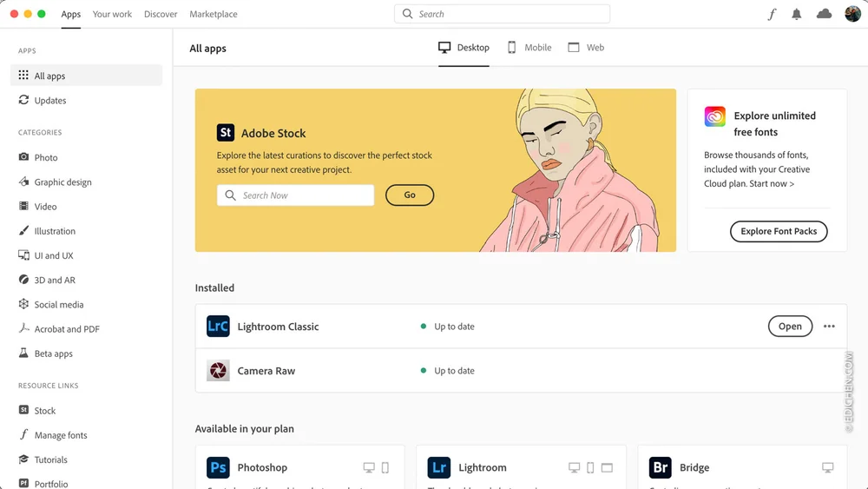The height and width of the screenshot is (489, 868).
Task: Open the fonts icon in top bar
Action: pos(772,15)
